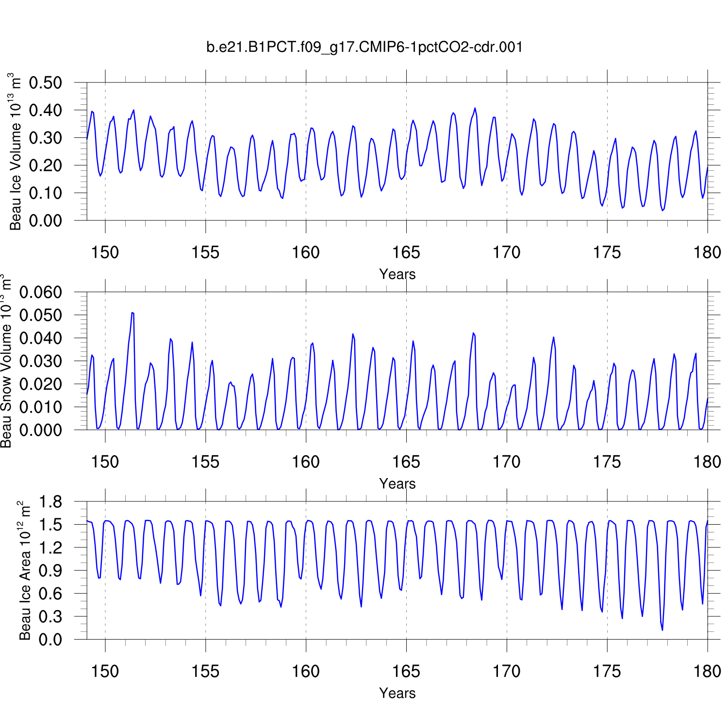The image size is (728, 728).
Task: Click year 160 label beneath the ice area plot
Action: [x=306, y=672]
